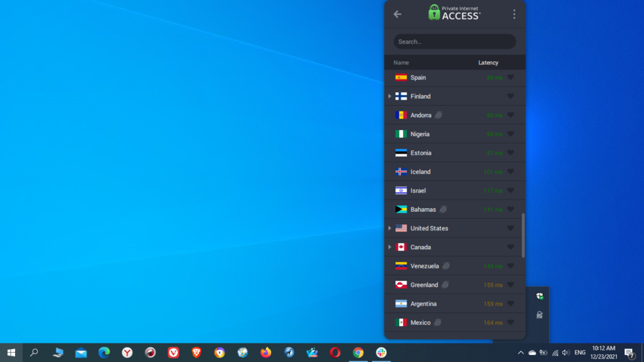Expand the Canada server list
This screenshot has height=362, width=644.
[x=390, y=247]
